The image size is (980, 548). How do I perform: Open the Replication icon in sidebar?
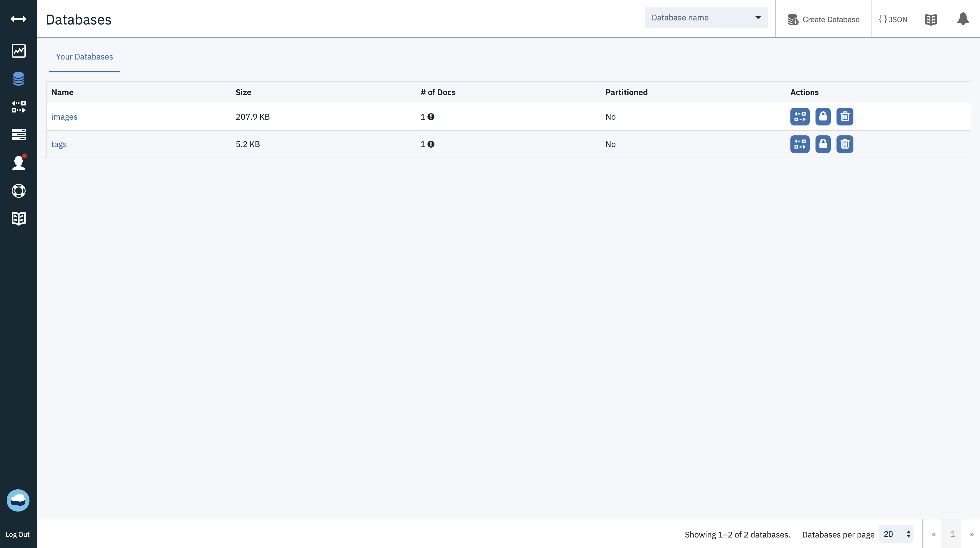[x=18, y=107]
